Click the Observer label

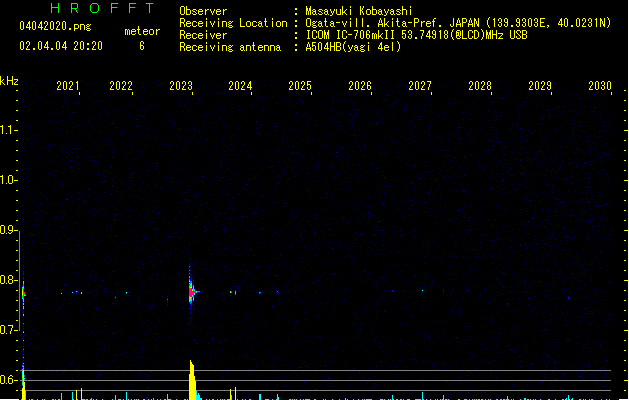click(203, 11)
